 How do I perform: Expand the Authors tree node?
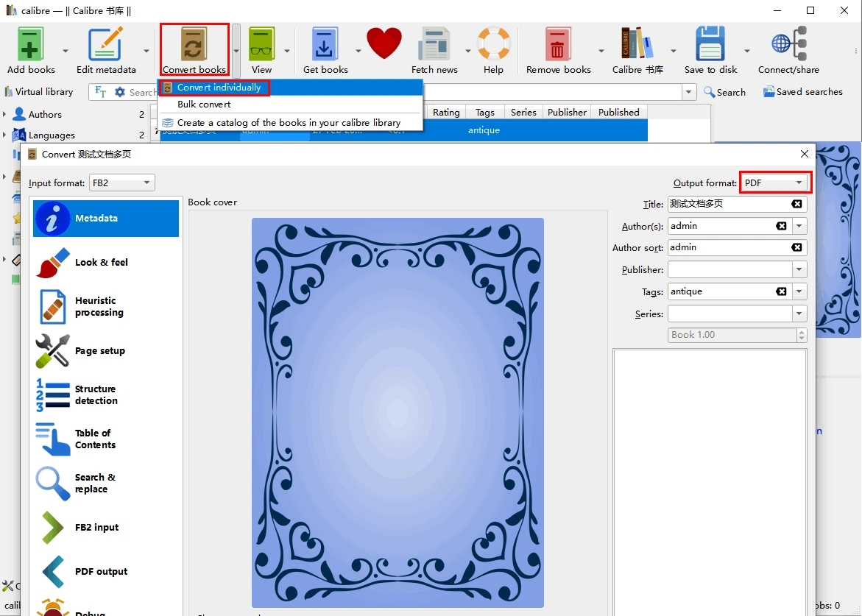coord(4,115)
